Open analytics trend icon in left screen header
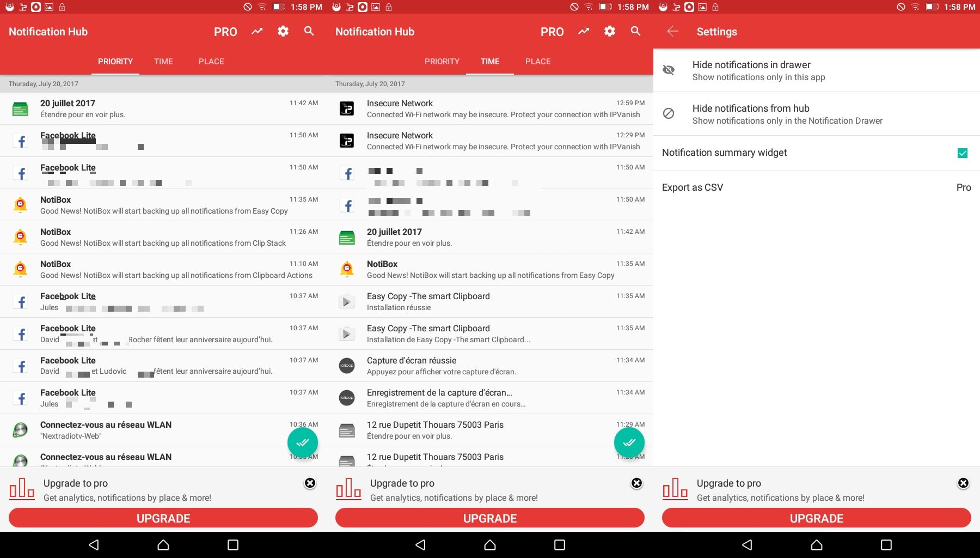The height and width of the screenshot is (558, 980). pos(257,32)
